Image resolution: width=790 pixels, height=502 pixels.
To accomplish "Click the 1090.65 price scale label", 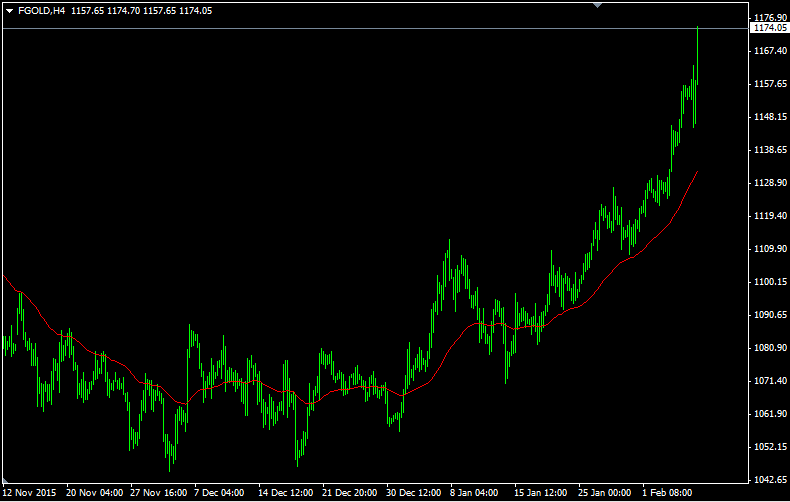I will 770,315.
